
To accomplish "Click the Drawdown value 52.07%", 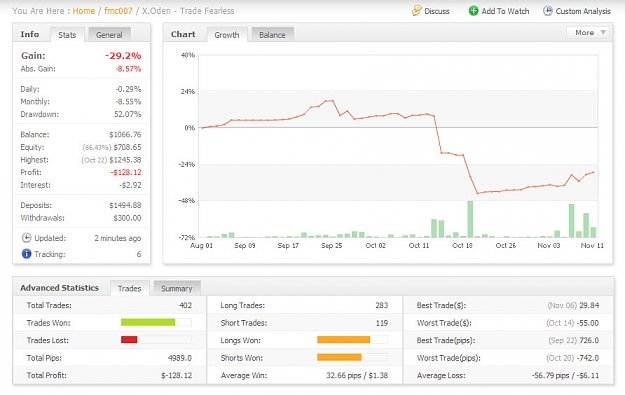I will point(128,114).
